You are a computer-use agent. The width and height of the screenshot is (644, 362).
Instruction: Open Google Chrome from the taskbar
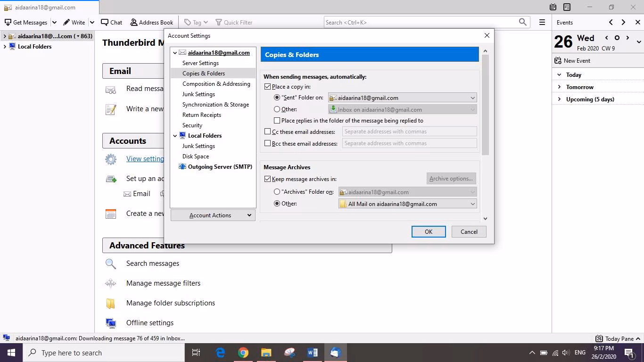243,353
